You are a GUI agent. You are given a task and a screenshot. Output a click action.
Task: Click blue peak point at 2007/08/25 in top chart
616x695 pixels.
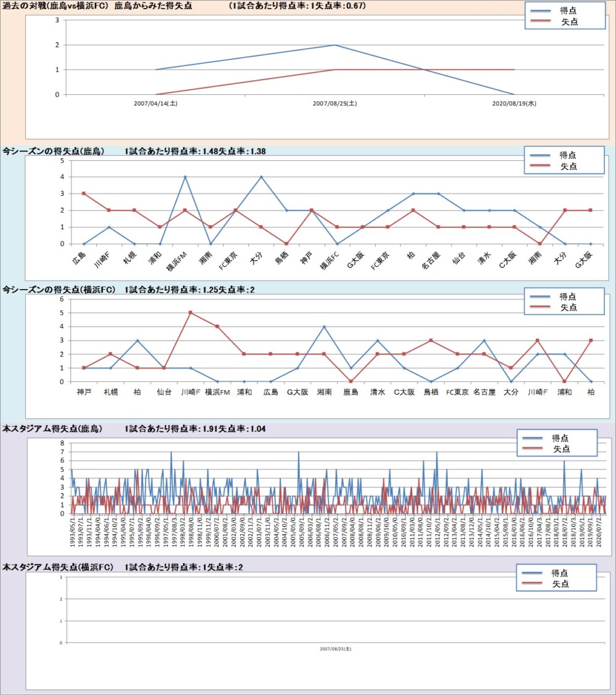[334, 45]
